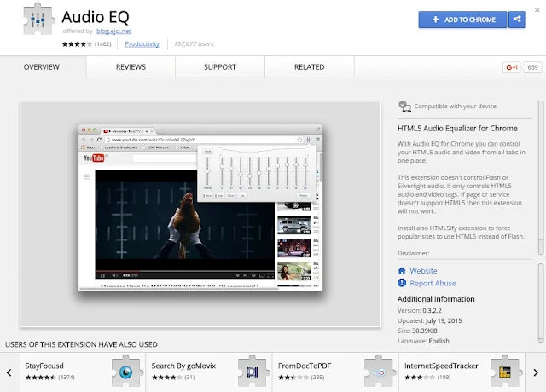This screenshot has width=546, height=392.
Task: Click the FromDocToPDF star rating
Action: pyautogui.click(x=293, y=377)
